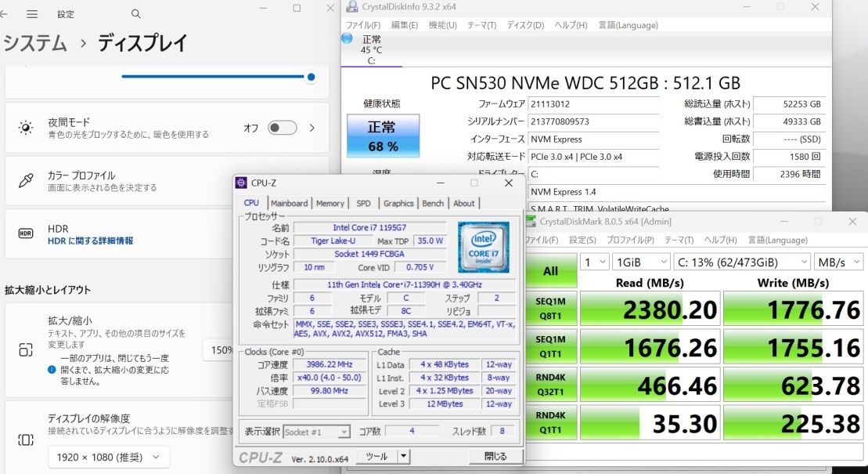Open the 1920 × 1080 resolution dropdown
Image resolution: width=868 pixels, height=474 pixels.
coord(109,458)
